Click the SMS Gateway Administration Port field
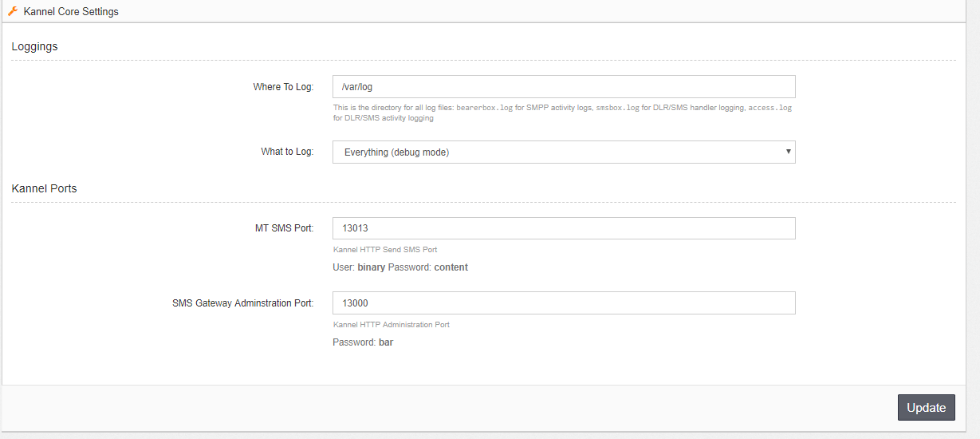The height and width of the screenshot is (439, 980). (564, 303)
